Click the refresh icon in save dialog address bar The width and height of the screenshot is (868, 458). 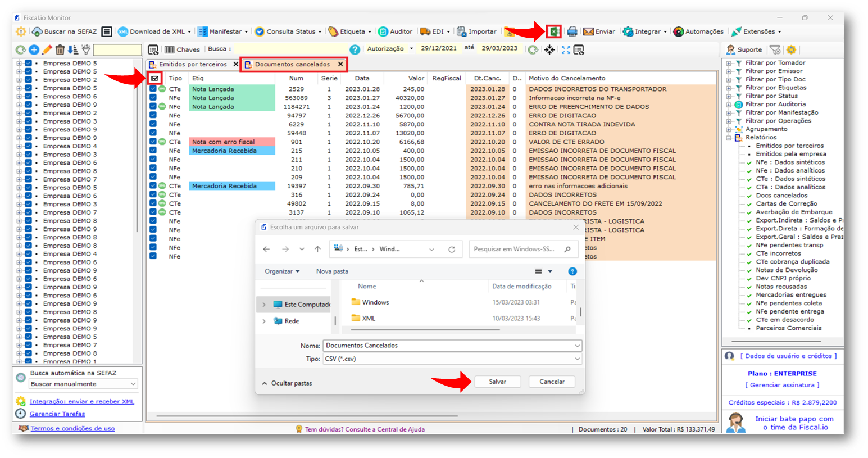coord(452,249)
